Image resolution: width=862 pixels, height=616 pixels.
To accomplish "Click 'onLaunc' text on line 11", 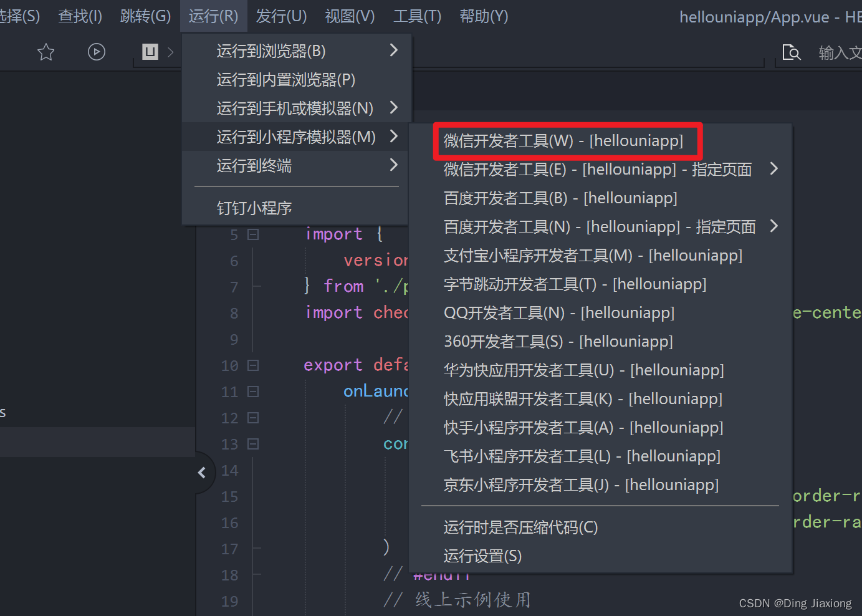I will click(x=375, y=391).
